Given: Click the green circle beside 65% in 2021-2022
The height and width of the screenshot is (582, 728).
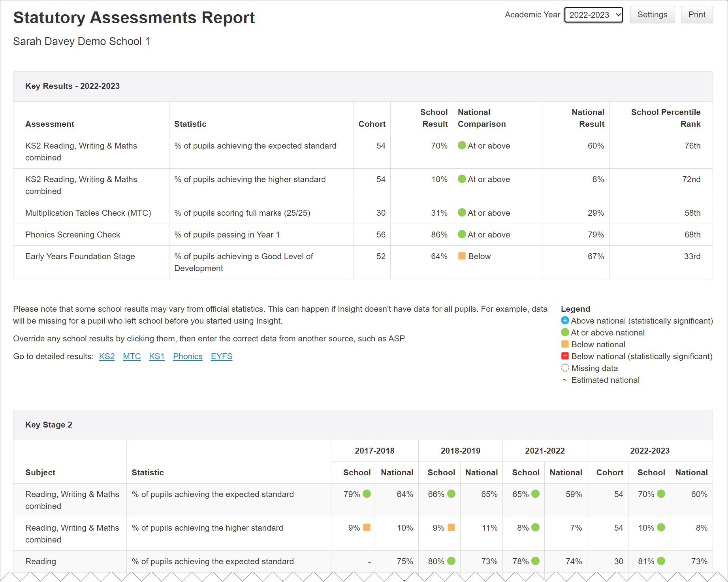Looking at the screenshot, I should (535, 494).
